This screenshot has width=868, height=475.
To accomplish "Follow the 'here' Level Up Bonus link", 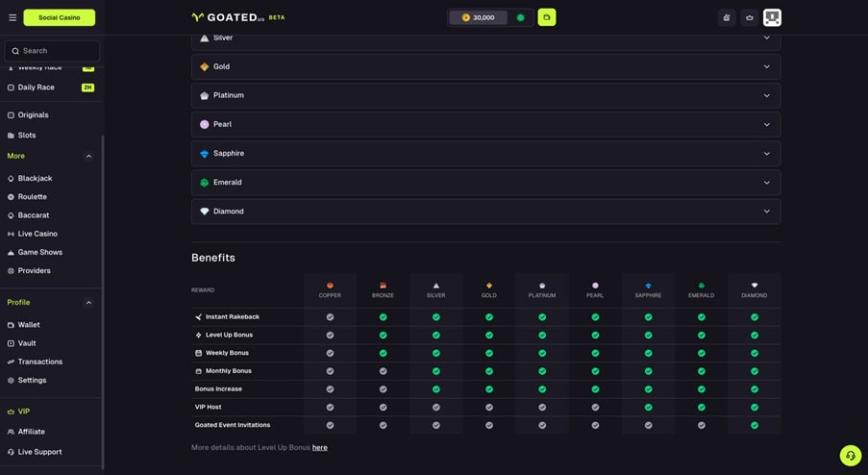I will (x=319, y=447).
